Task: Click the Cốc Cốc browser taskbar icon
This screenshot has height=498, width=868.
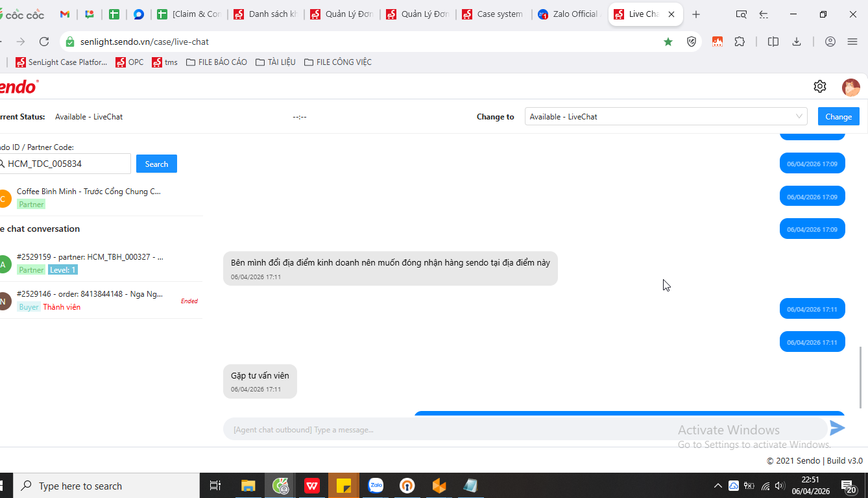Action: 280,486
